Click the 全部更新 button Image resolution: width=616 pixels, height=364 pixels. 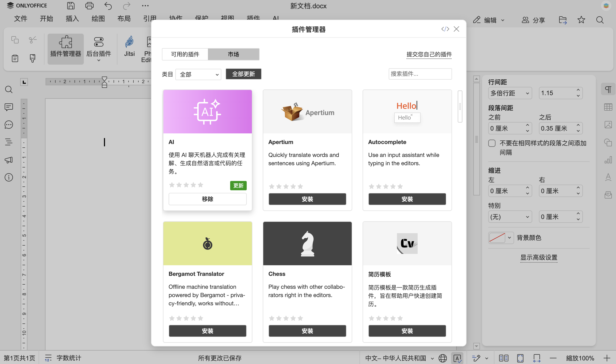point(243,74)
